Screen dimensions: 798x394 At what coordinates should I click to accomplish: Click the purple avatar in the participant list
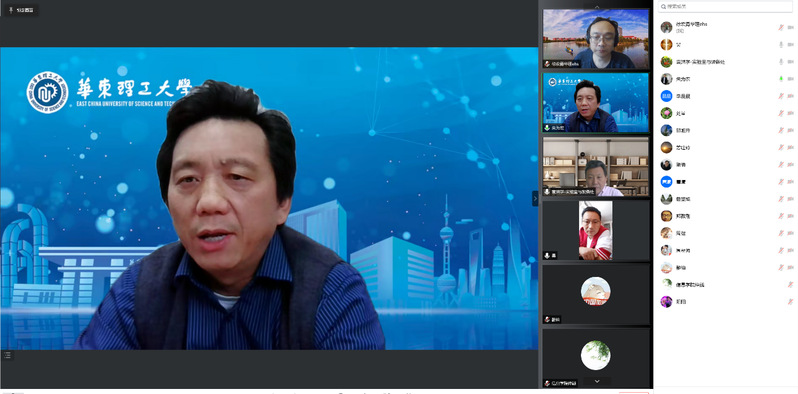pos(666,302)
